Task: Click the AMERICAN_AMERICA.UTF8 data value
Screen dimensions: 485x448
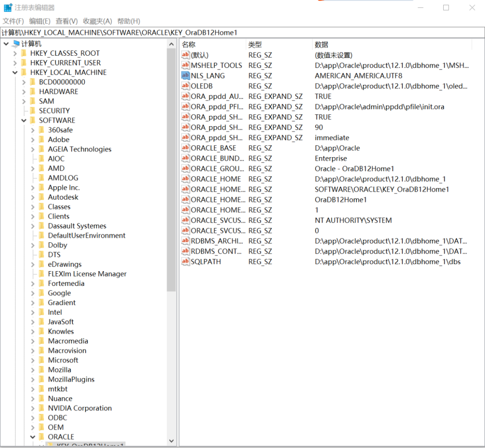Action: pyautogui.click(x=358, y=76)
